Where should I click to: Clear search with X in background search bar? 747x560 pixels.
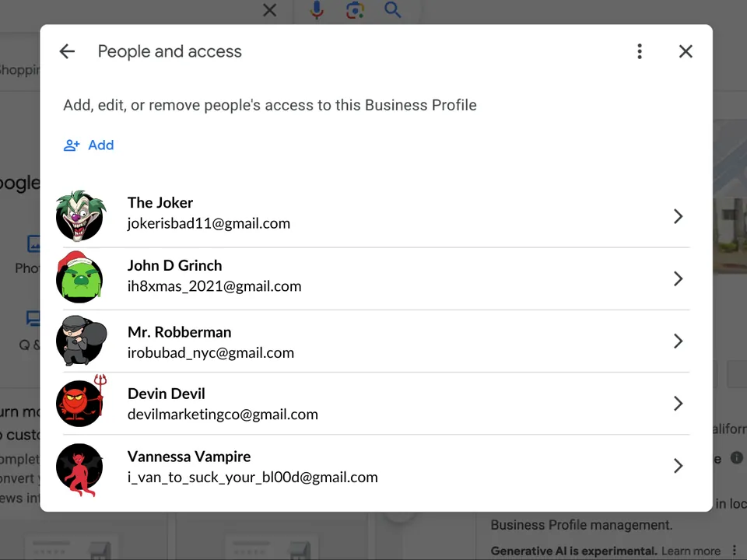[270, 9]
